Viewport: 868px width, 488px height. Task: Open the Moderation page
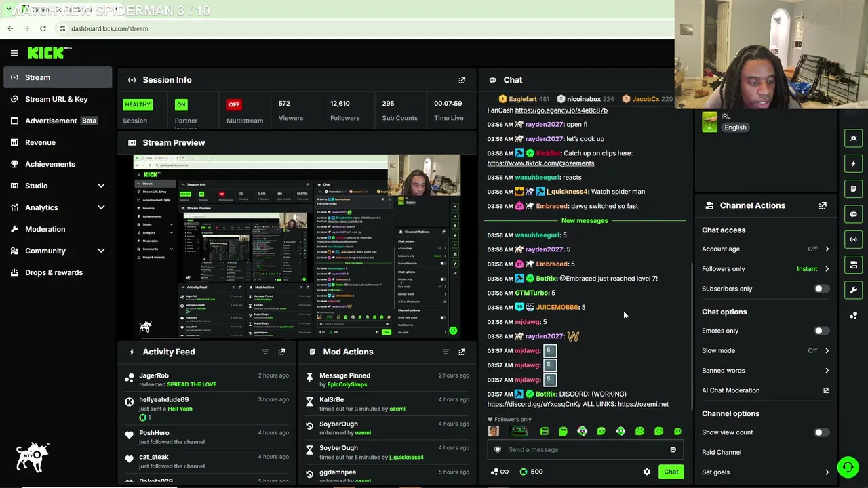tap(58, 229)
